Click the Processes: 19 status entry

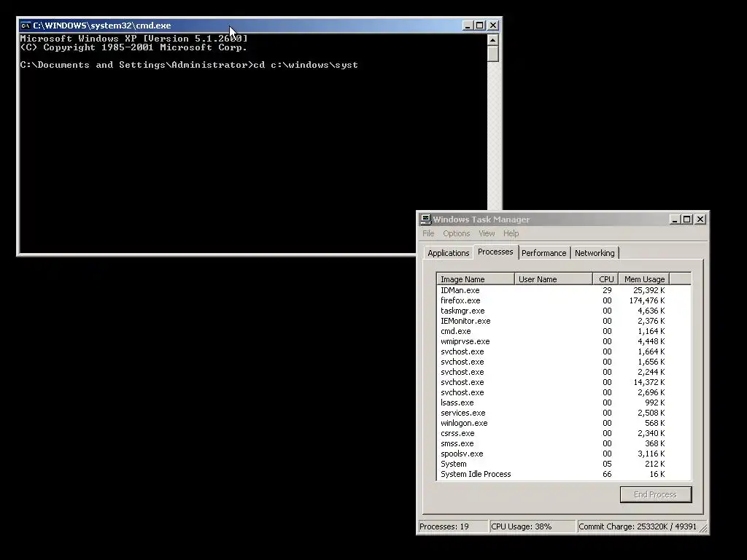(x=454, y=526)
